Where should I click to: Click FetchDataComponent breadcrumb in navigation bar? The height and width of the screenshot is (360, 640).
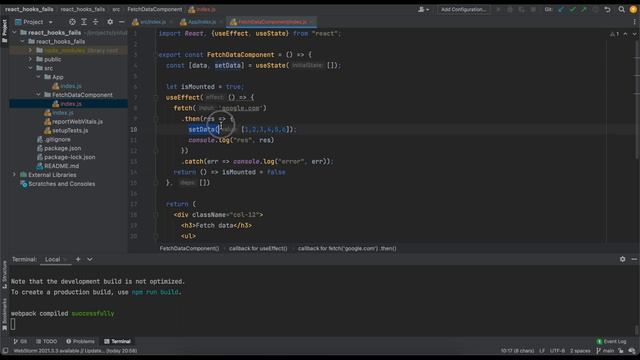click(x=155, y=9)
